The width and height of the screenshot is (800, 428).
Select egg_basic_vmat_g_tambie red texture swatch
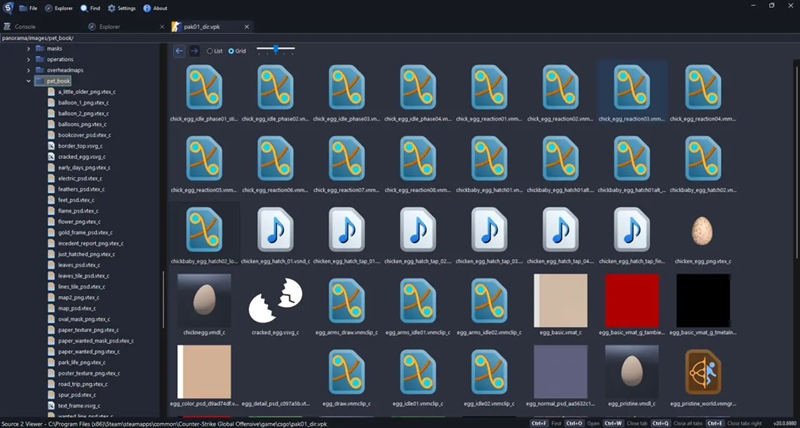[x=632, y=300]
